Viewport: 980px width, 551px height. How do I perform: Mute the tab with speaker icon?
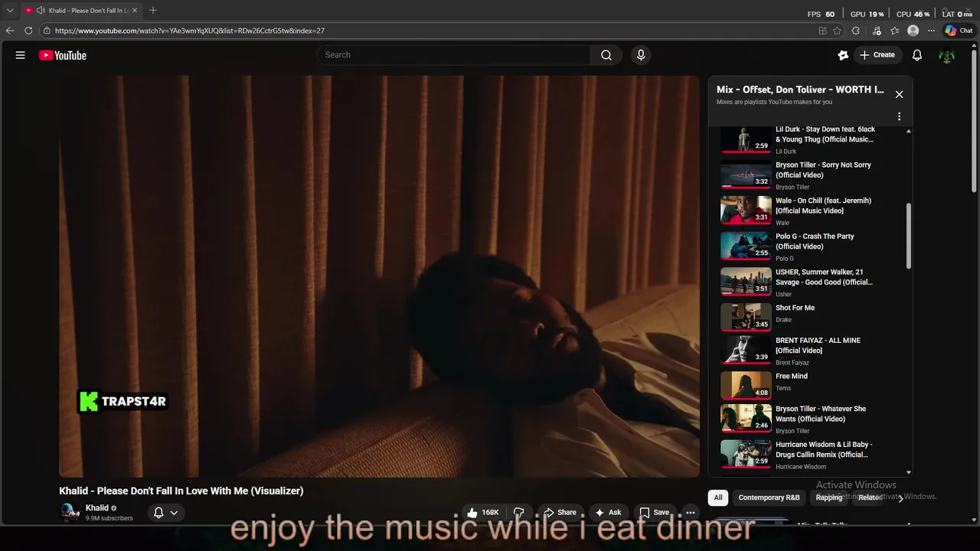click(x=40, y=11)
